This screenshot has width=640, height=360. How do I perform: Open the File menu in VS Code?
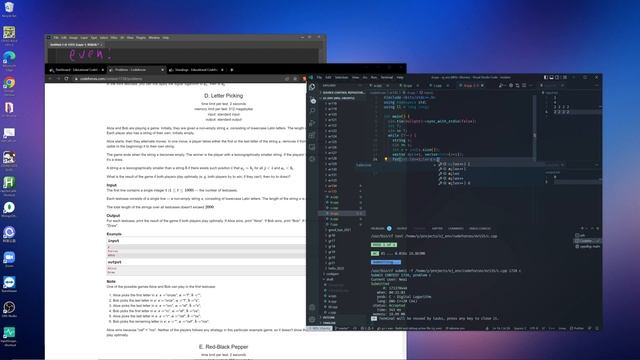click(319, 77)
